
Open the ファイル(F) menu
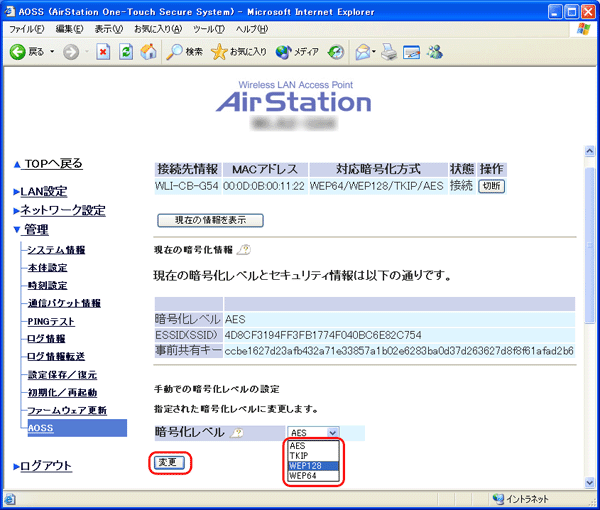pos(26,29)
